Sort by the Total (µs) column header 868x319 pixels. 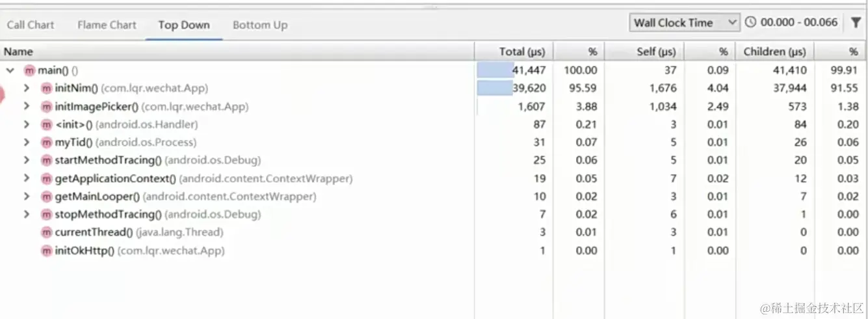coord(514,51)
